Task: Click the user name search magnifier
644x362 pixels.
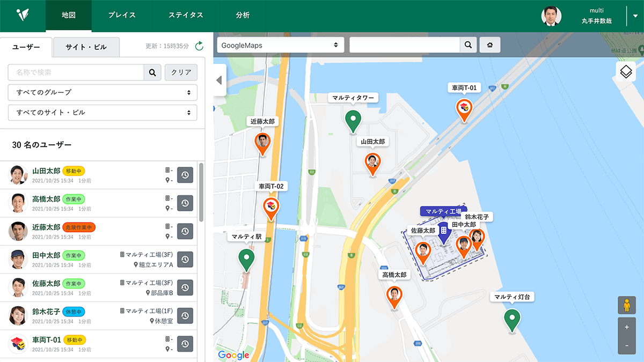Action: [152, 72]
